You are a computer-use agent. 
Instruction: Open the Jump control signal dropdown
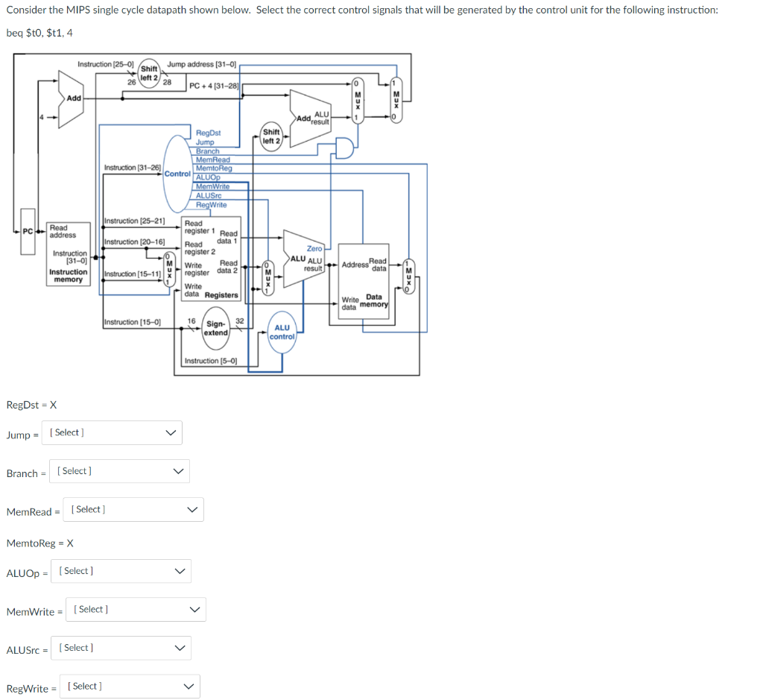coord(110,432)
